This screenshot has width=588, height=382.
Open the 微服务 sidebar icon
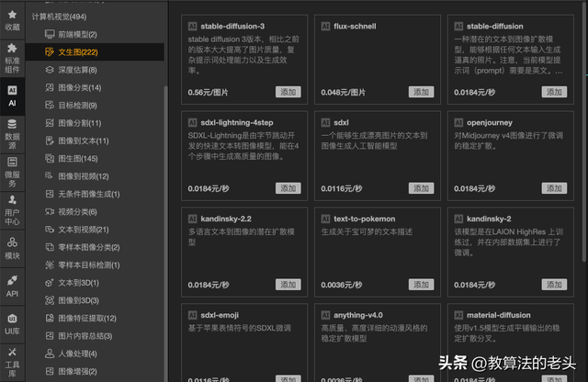pos(12,162)
